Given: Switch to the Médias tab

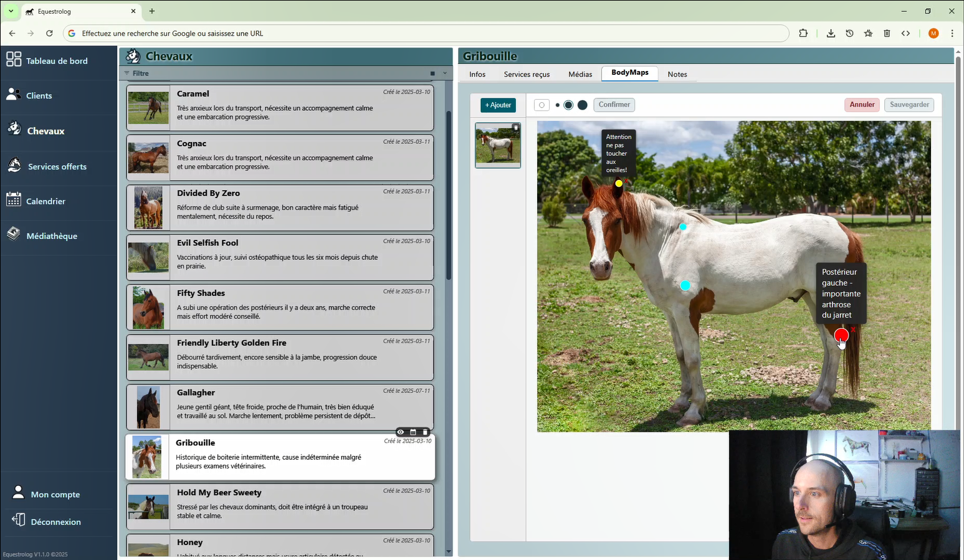Looking at the screenshot, I should pyautogui.click(x=580, y=74).
